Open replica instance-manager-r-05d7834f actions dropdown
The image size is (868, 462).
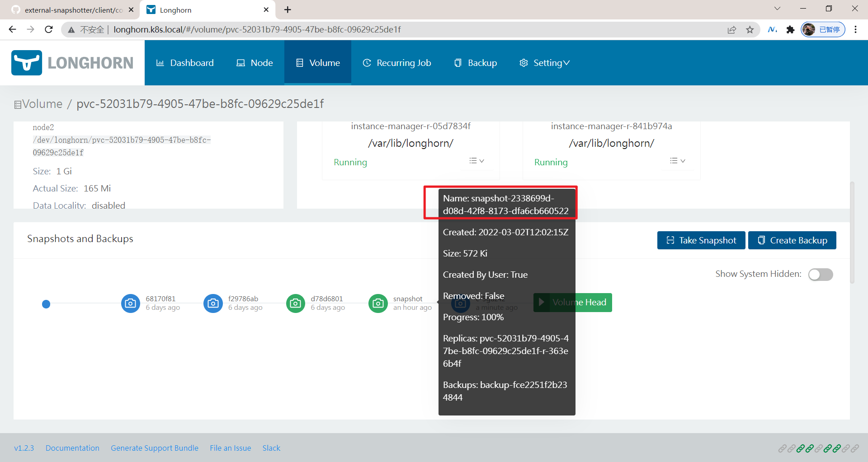tap(476, 161)
